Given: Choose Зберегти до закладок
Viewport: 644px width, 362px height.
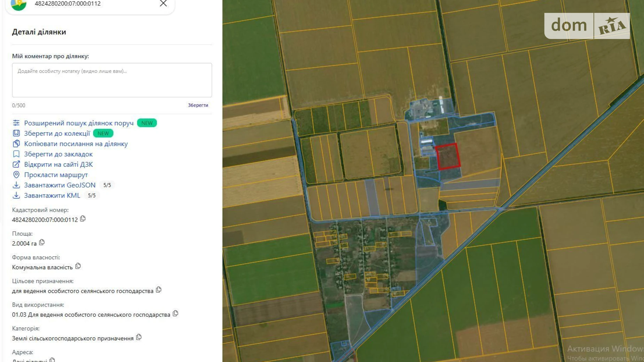Looking at the screenshot, I should tap(58, 154).
